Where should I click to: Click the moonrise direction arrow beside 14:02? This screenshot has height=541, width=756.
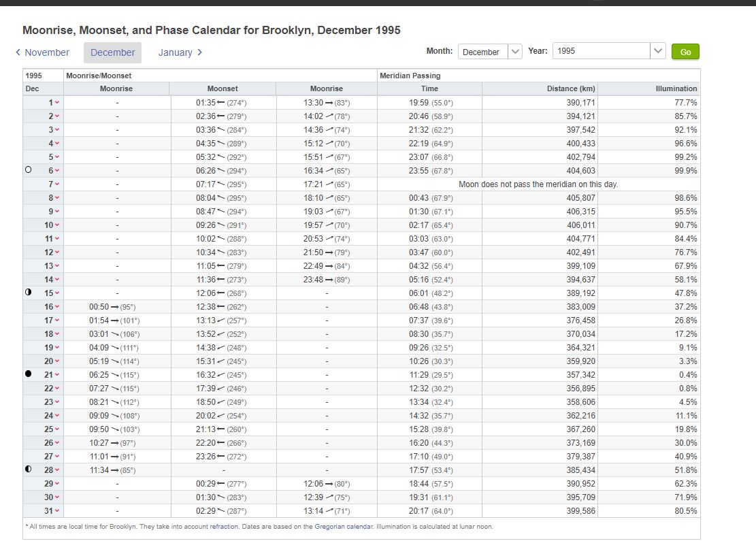pos(329,116)
